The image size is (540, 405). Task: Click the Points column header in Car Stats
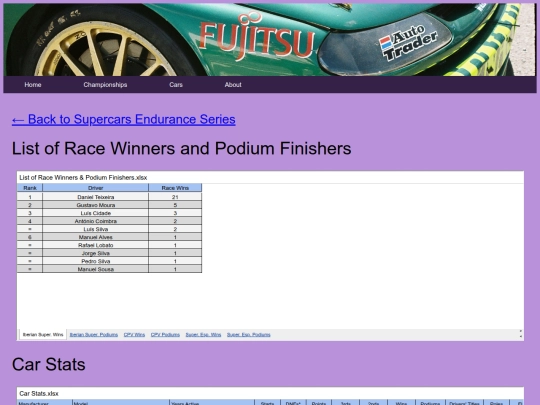coord(319,403)
